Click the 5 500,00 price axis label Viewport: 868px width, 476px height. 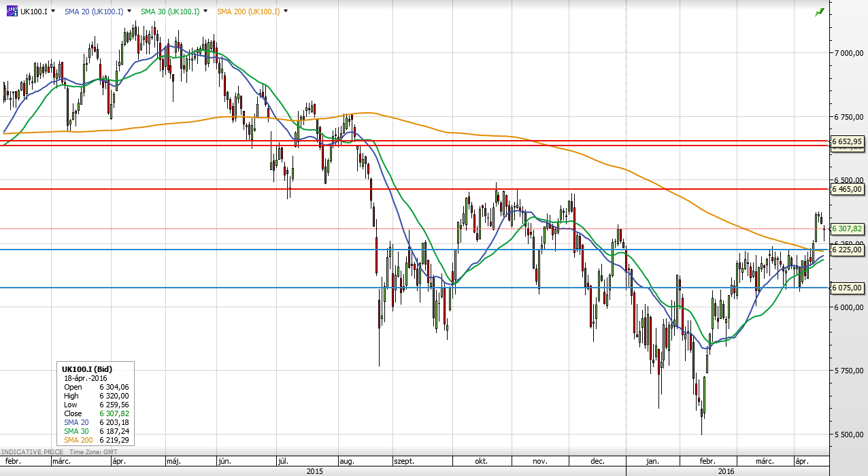pyautogui.click(x=848, y=435)
